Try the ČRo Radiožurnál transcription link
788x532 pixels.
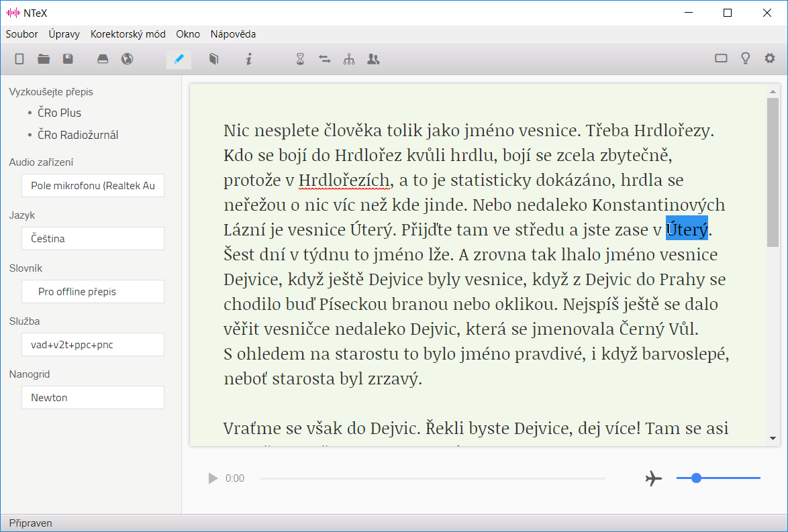[78, 135]
